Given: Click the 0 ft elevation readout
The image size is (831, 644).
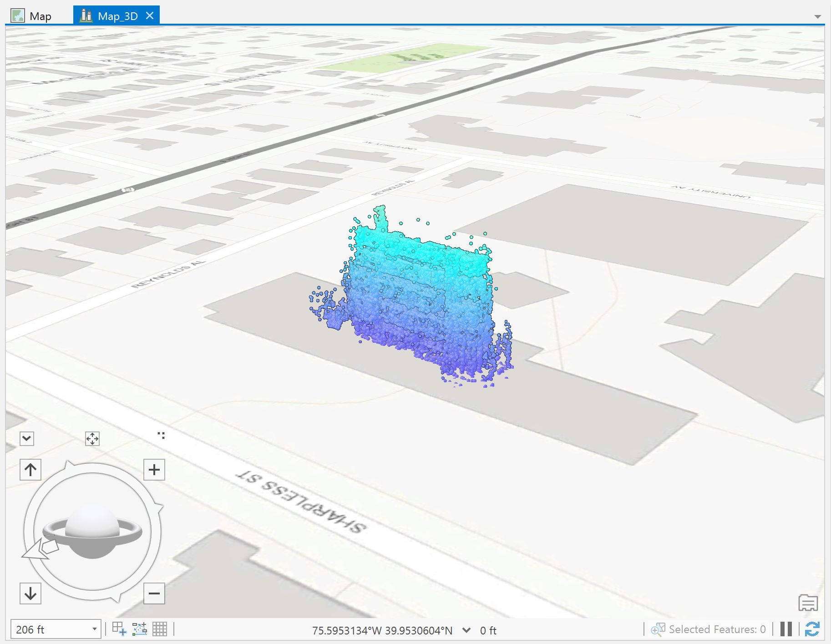Looking at the screenshot, I should (x=488, y=630).
